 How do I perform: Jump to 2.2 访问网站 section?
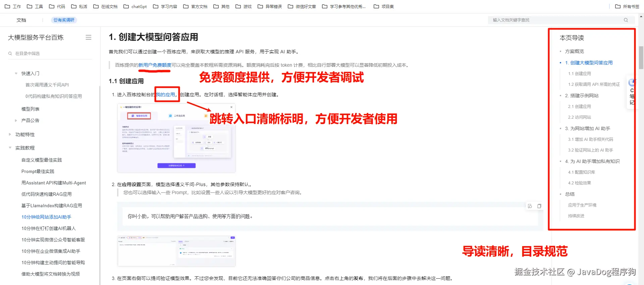579,117
